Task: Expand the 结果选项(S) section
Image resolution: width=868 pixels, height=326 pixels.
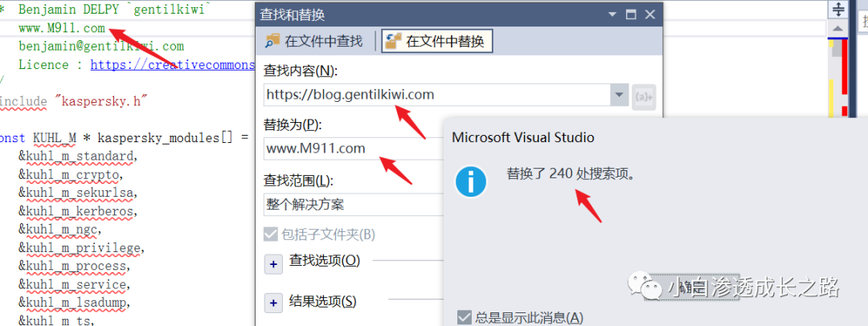Action: click(x=273, y=303)
